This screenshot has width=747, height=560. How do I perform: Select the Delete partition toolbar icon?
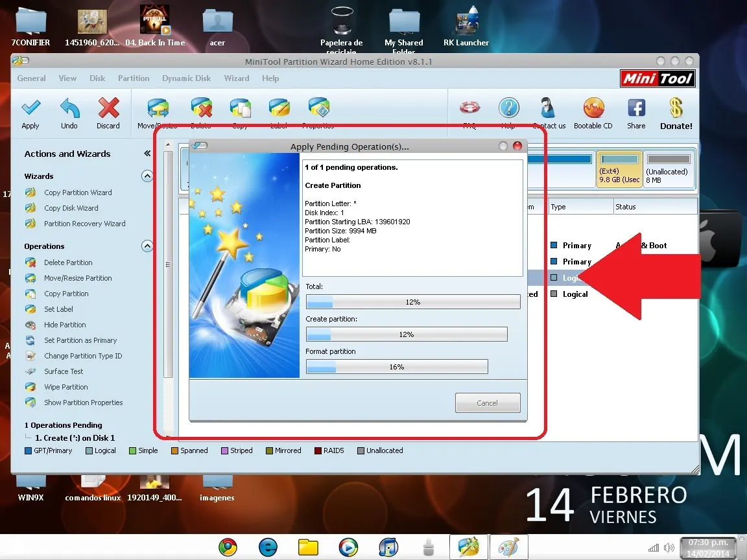click(x=201, y=108)
